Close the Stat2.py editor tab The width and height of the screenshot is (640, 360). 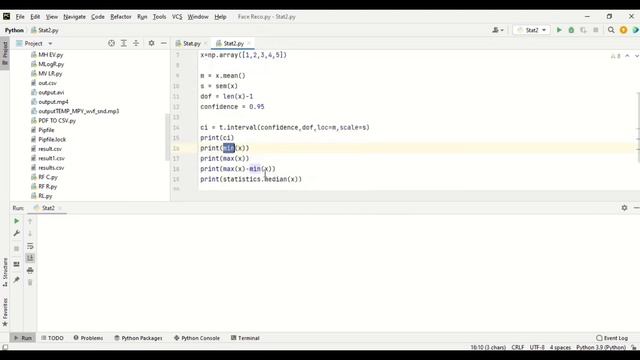point(249,43)
